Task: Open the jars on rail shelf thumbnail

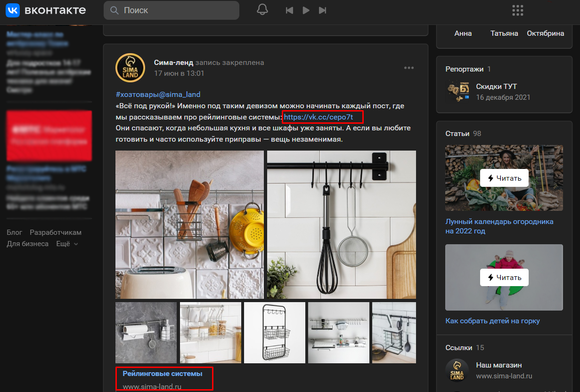Action: point(211,333)
